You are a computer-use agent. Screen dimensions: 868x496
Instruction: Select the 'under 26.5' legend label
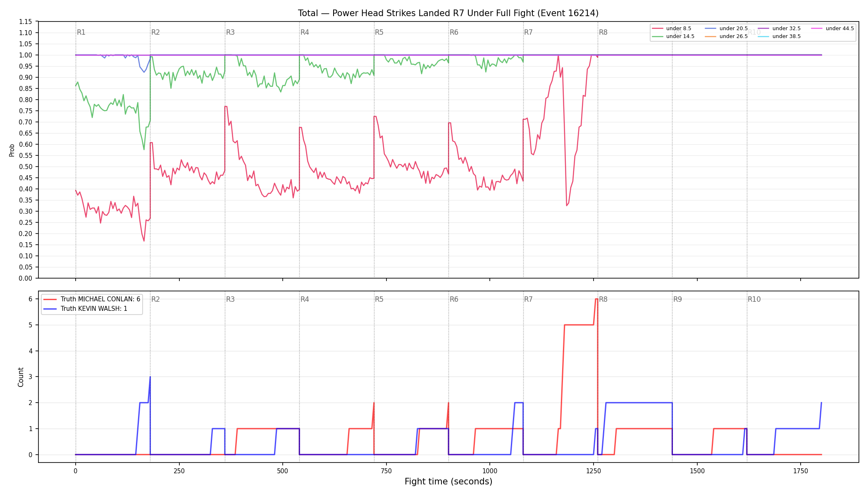(x=734, y=36)
